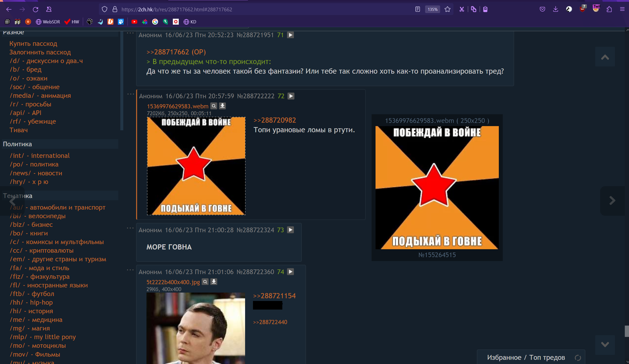Open the extensions puzzle icon
Screen dimensions: 629x364
pos(609,9)
